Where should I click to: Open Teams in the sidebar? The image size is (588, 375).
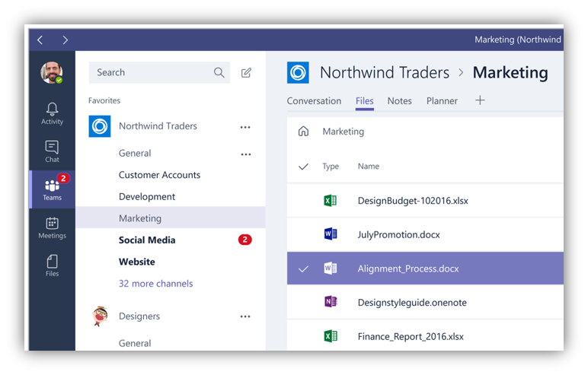(52, 189)
